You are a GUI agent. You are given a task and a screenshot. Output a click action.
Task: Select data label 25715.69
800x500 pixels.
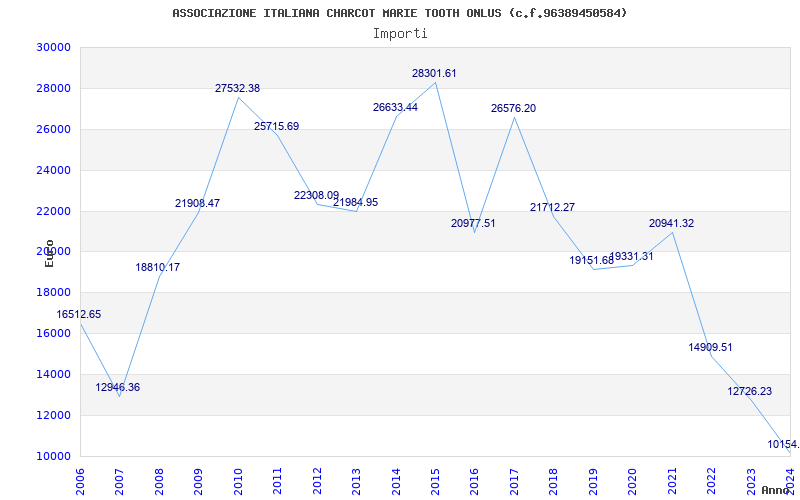point(277,126)
